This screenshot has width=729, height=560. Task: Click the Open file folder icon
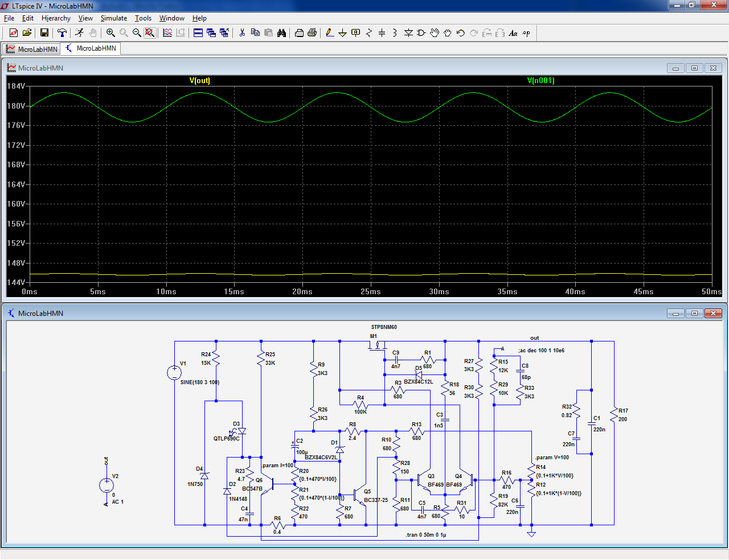click(27, 33)
